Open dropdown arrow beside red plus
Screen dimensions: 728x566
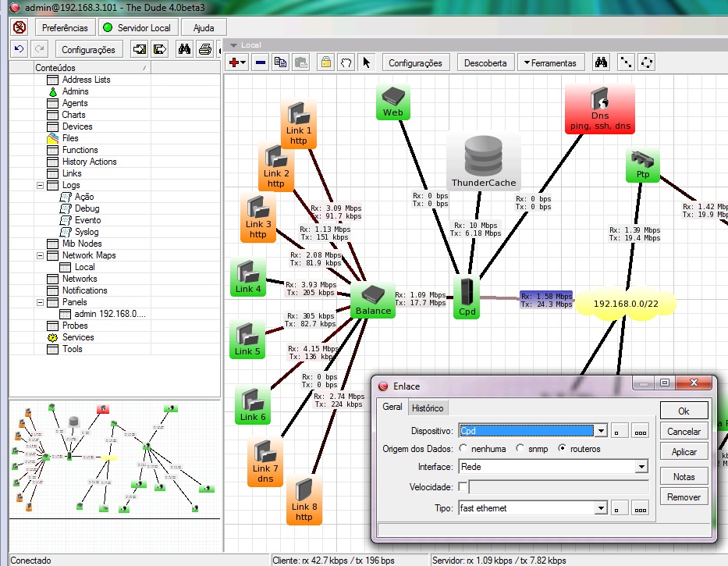point(243,62)
